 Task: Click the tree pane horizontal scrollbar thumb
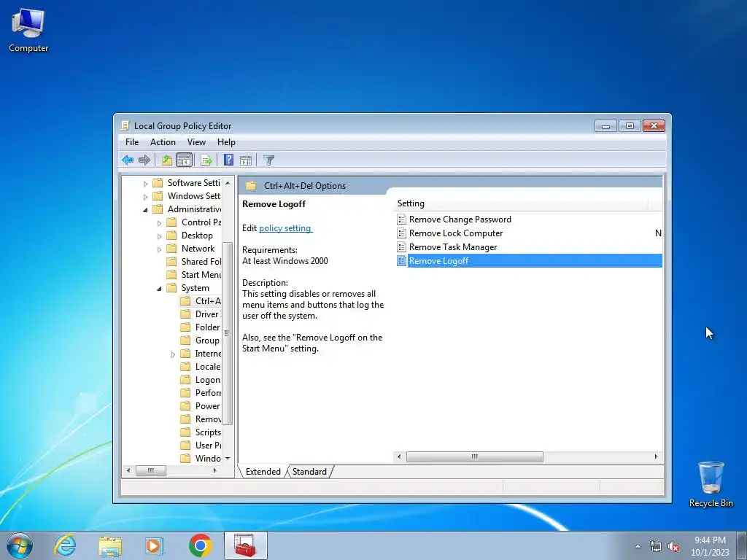151,470
